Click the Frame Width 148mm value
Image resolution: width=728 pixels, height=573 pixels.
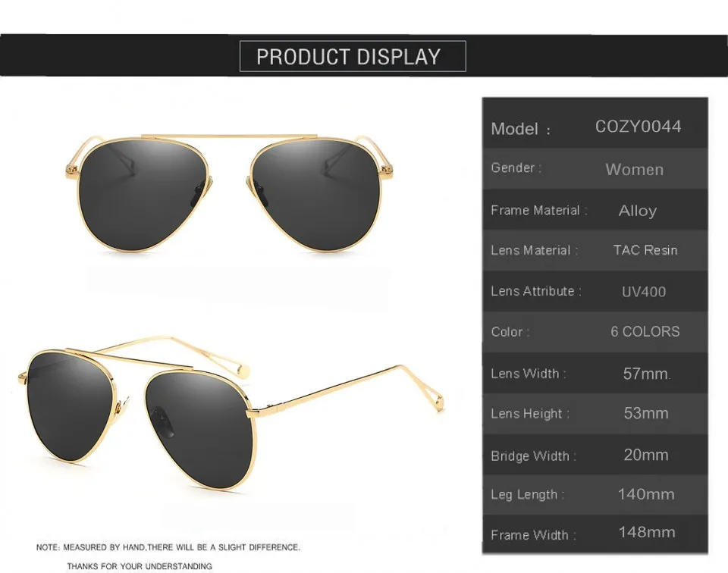(647, 532)
